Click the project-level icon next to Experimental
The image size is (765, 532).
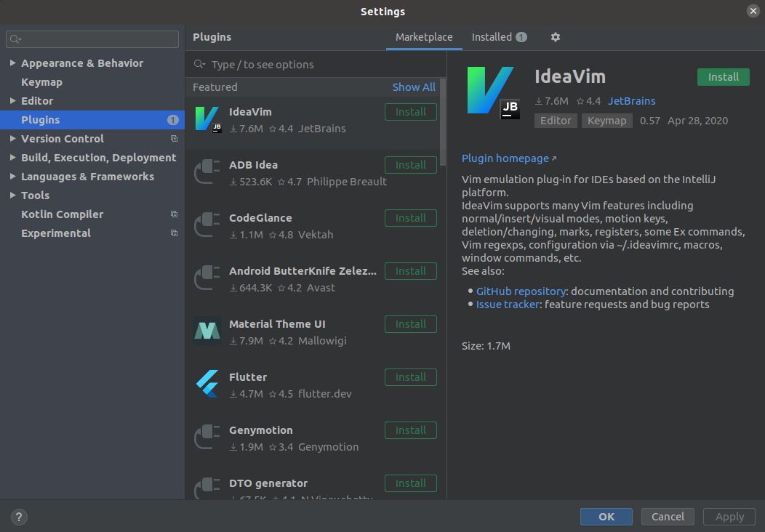click(x=174, y=233)
